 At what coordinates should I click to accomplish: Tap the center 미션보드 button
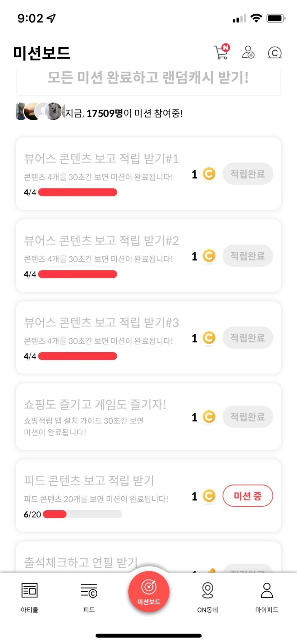[x=148, y=592]
